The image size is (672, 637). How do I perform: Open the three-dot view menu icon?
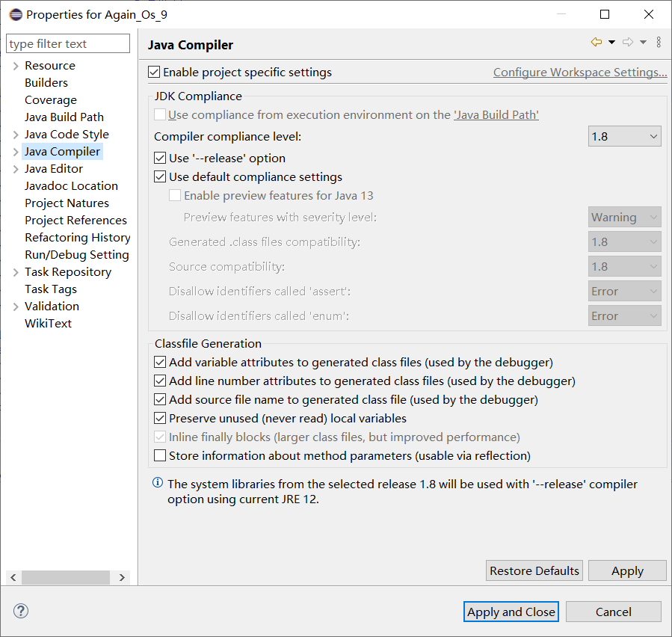[659, 43]
